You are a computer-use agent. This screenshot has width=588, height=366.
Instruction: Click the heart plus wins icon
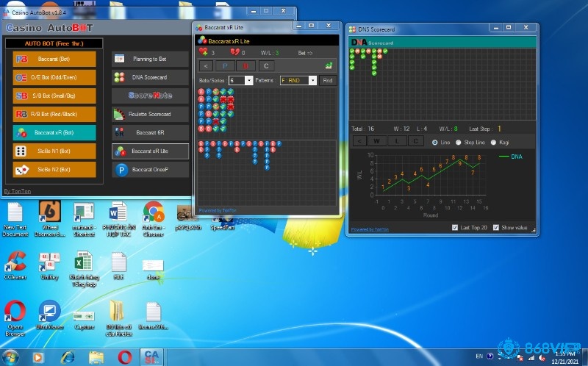(x=204, y=51)
